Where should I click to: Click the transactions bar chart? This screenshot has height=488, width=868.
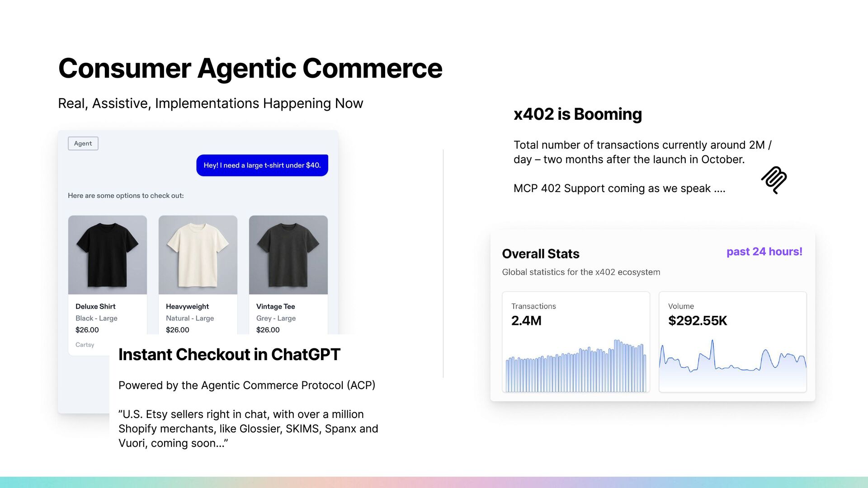[x=576, y=367]
